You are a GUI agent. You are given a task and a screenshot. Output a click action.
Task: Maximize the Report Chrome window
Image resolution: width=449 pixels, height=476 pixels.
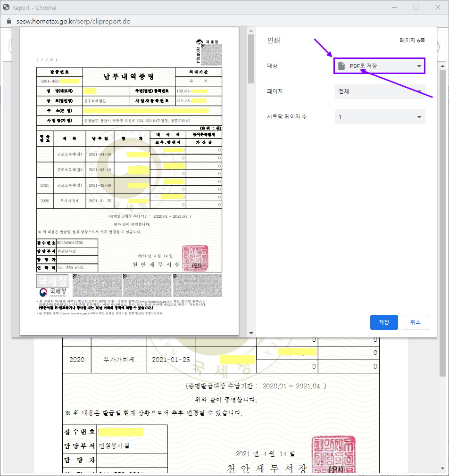(x=416, y=7)
